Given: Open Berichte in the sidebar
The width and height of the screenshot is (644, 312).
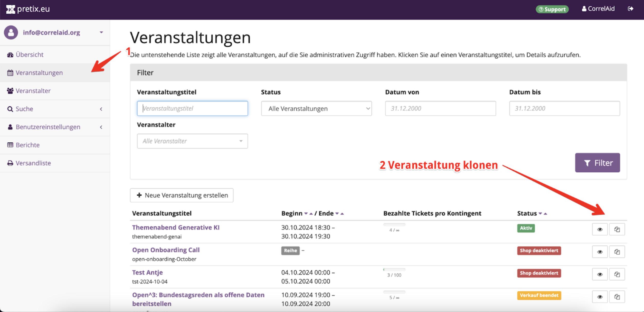Looking at the screenshot, I should coord(27,145).
